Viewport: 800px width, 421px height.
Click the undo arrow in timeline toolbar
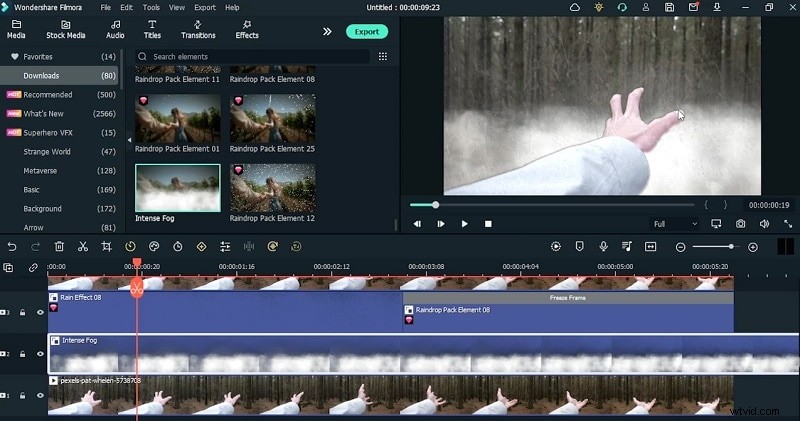(x=12, y=246)
